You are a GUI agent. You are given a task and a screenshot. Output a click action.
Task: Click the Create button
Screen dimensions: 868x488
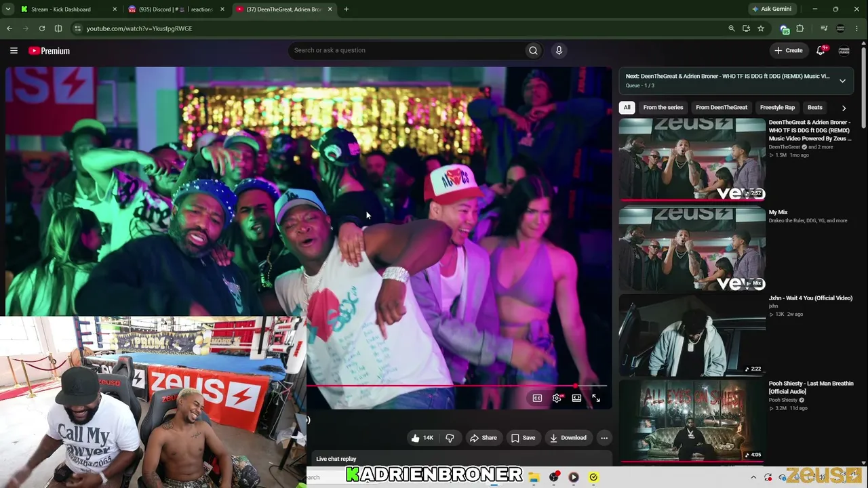pyautogui.click(x=789, y=50)
